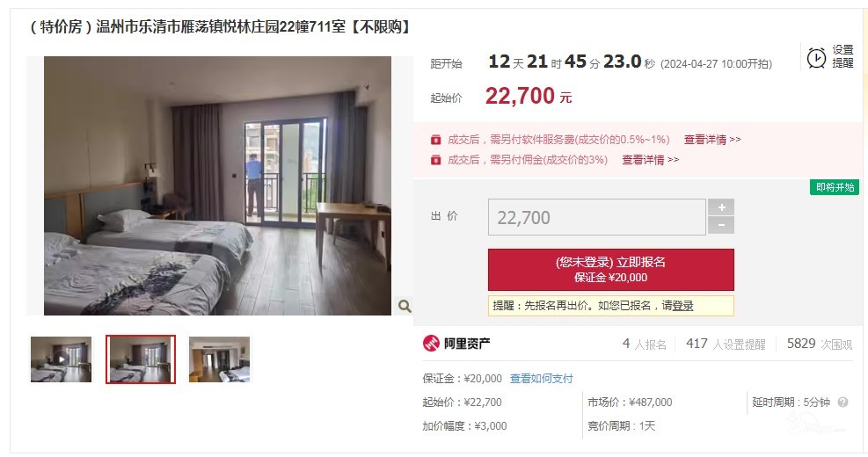This screenshot has width=868, height=457.
Task: Click the 立即报名 registration button
Action: 611,270
